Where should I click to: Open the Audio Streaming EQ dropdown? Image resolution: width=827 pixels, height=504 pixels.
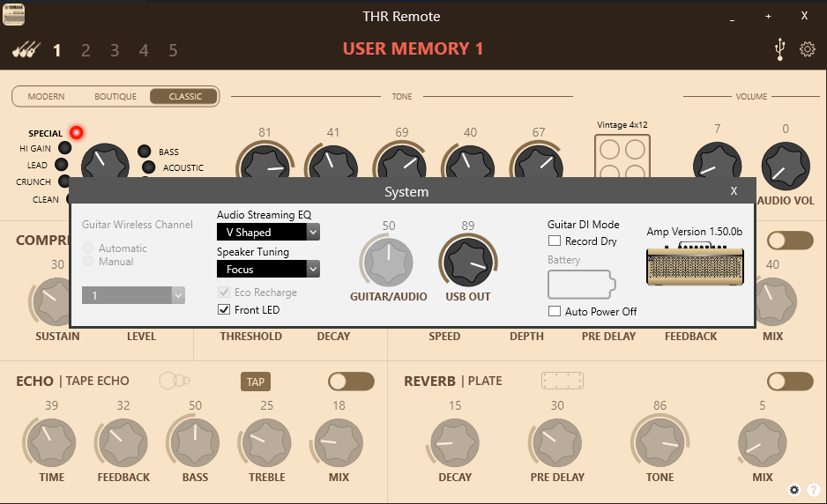pyautogui.click(x=268, y=232)
